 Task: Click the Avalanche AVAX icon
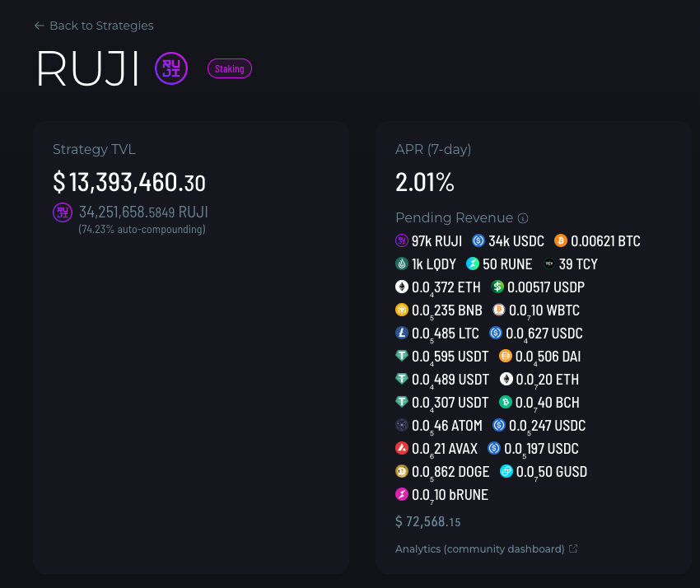coord(402,448)
